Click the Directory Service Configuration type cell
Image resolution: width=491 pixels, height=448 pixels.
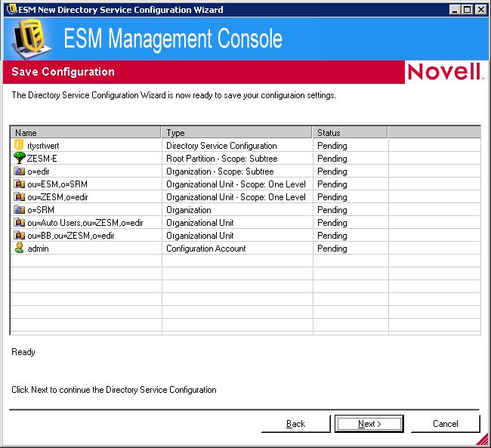[221, 146]
